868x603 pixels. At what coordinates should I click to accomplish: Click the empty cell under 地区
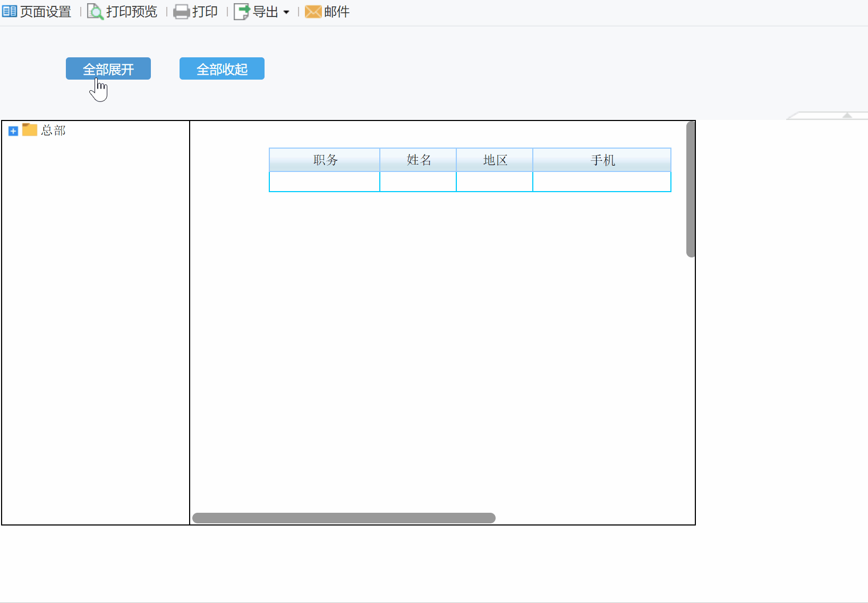(x=495, y=182)
